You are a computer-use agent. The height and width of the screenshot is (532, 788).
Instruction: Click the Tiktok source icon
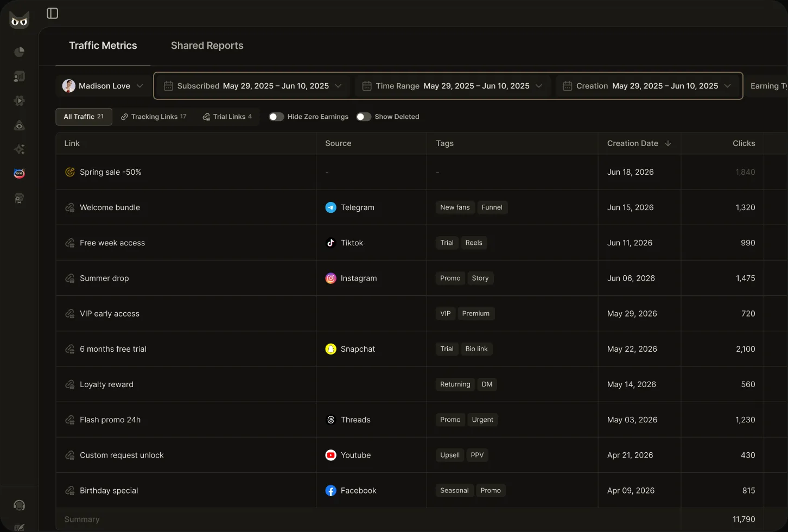(331, 243)
